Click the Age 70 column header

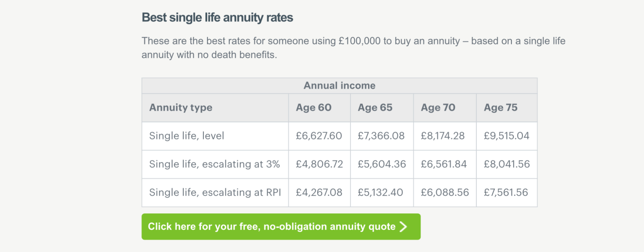tap(438, 108)
